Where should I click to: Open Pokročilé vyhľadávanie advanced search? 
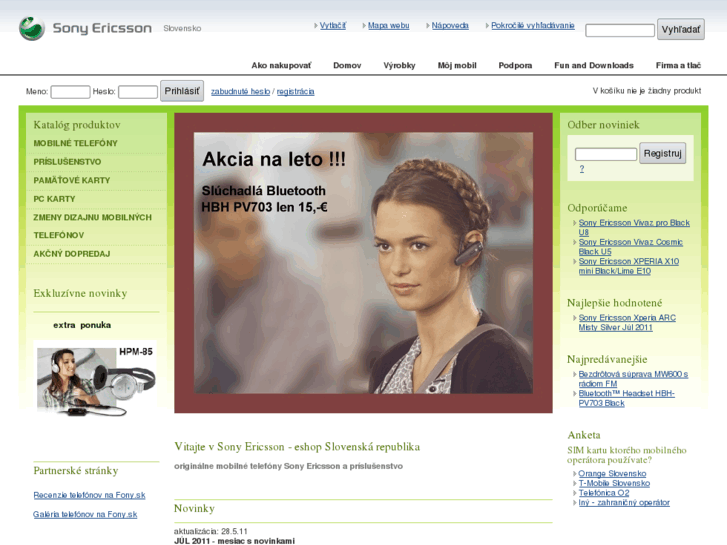533,26
